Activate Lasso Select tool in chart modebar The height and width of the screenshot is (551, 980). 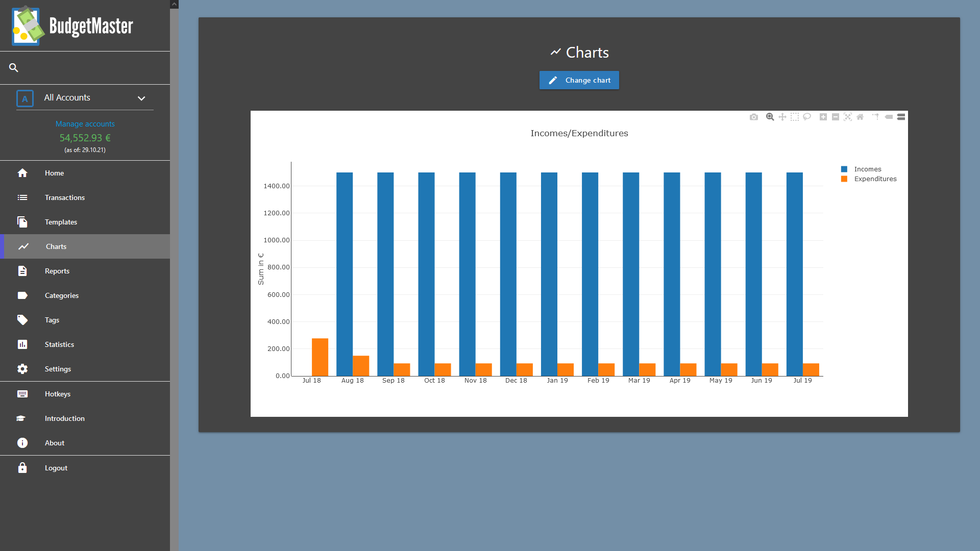807,117
